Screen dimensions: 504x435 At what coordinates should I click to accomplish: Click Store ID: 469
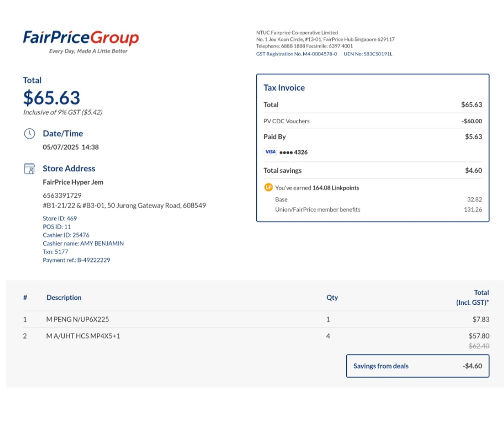[60, 218]
